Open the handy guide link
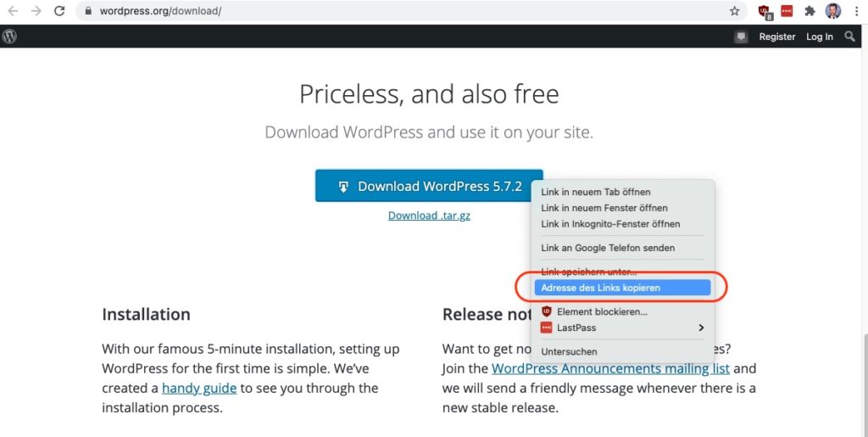Viewport: 868px width, 437px height. click(199, 389)
